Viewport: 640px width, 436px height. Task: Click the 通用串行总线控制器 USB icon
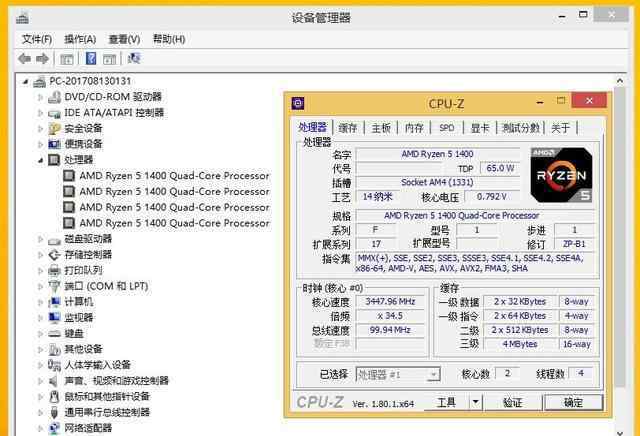pos(54,412)
